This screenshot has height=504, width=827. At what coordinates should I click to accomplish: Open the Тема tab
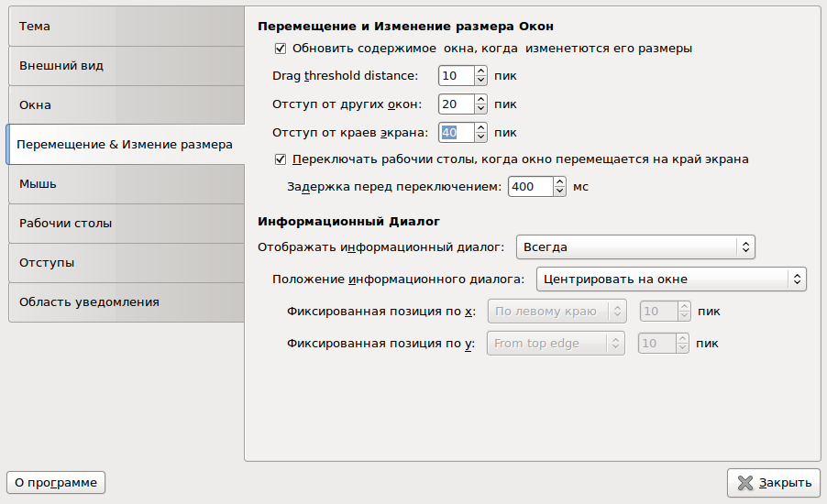click(124, 27)
